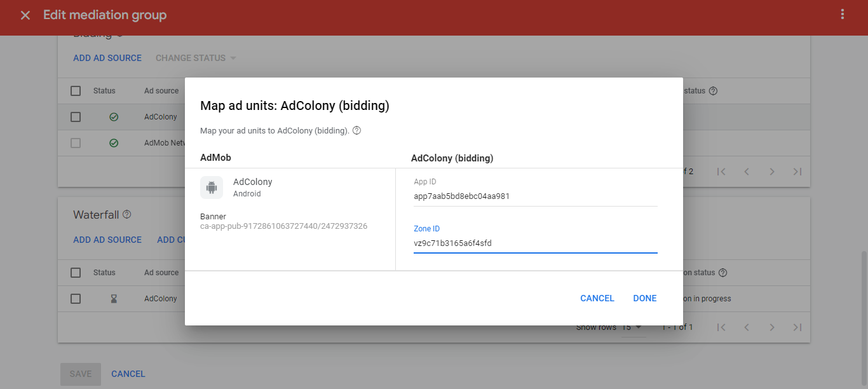Click Done in the Map ad units dialog
Viewport: 868px width, 389px height.
click(645, 298)
